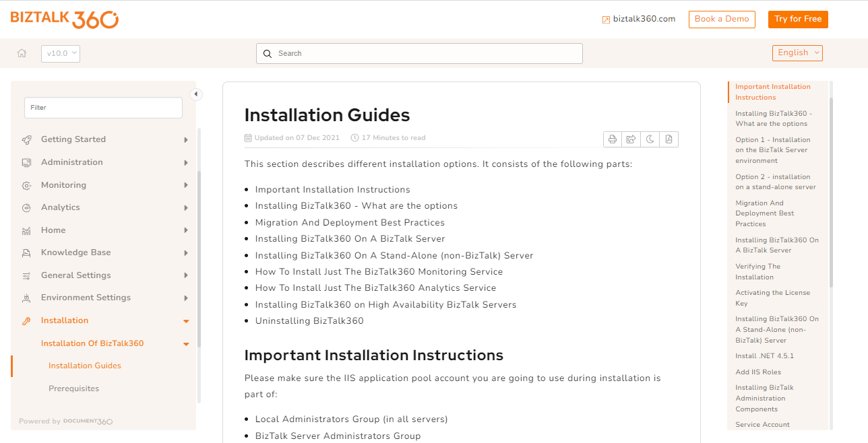This screenshot has width=868, height=443.
Task: Open Installation Of BizTalk360 in the sidebar
Action: click(x=92, y=343)
